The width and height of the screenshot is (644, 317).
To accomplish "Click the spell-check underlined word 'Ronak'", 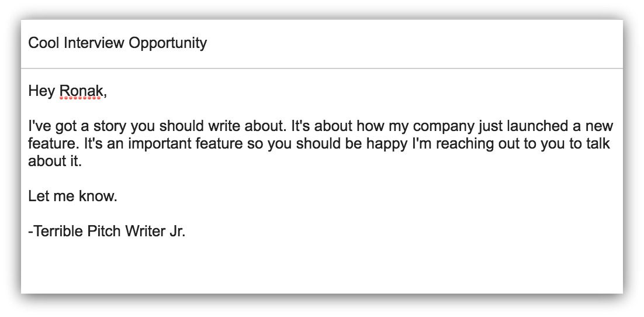I will [81, 91].
